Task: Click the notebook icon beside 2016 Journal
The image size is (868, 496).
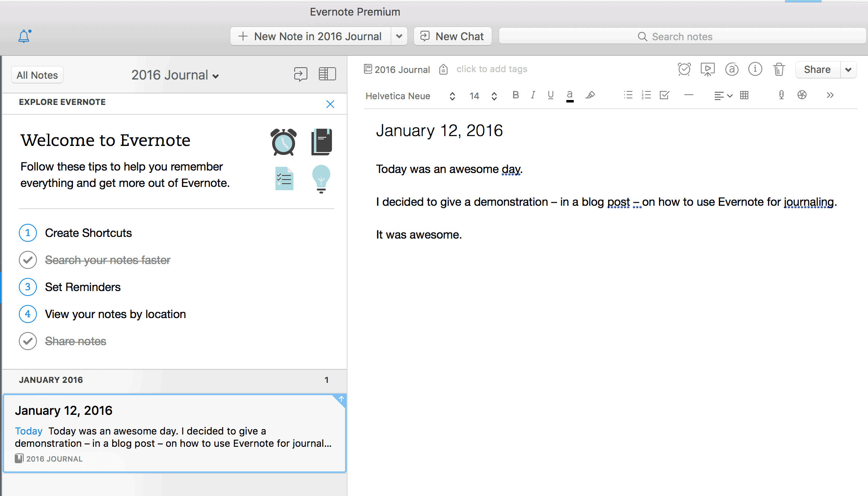Action: click(x=368, y=69)
